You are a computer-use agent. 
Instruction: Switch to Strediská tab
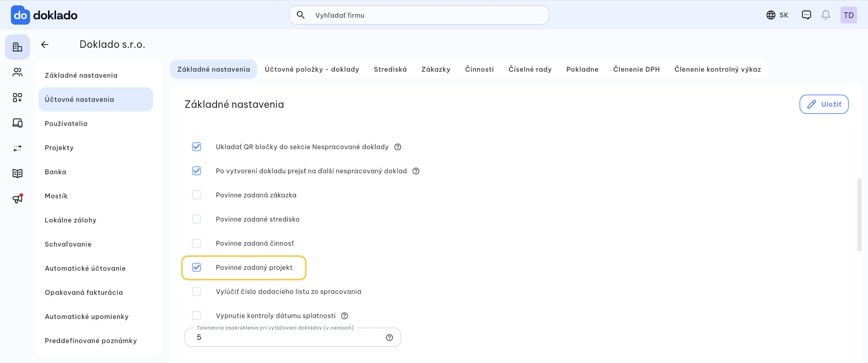390,69
